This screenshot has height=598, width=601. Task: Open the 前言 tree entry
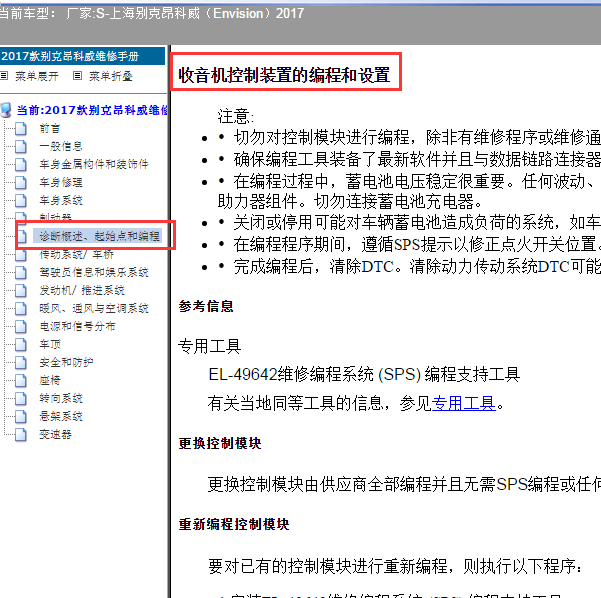(x=49, y=128)
